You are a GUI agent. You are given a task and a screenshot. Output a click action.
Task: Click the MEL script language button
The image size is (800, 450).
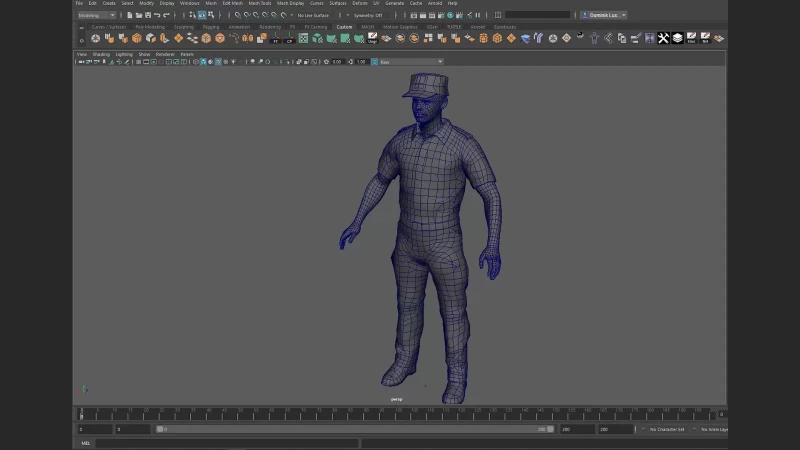pos(85,443)
